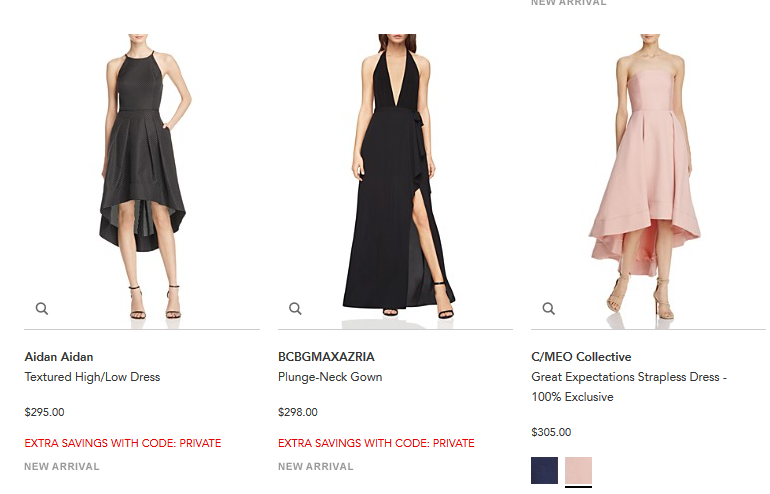Open quick view for BCBGMAXAZRIA Plunge-Neck Gown

click(x=295, y=308)
